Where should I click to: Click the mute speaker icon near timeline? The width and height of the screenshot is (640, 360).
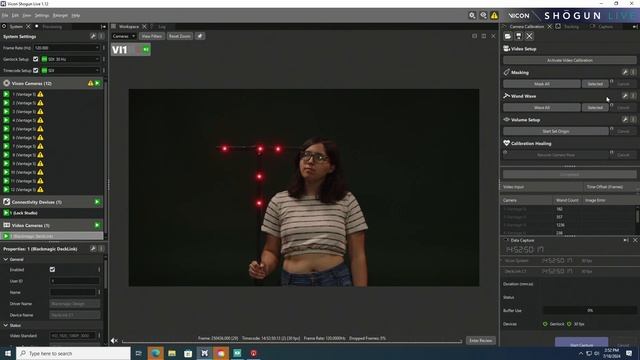click(x=114, y=341)
